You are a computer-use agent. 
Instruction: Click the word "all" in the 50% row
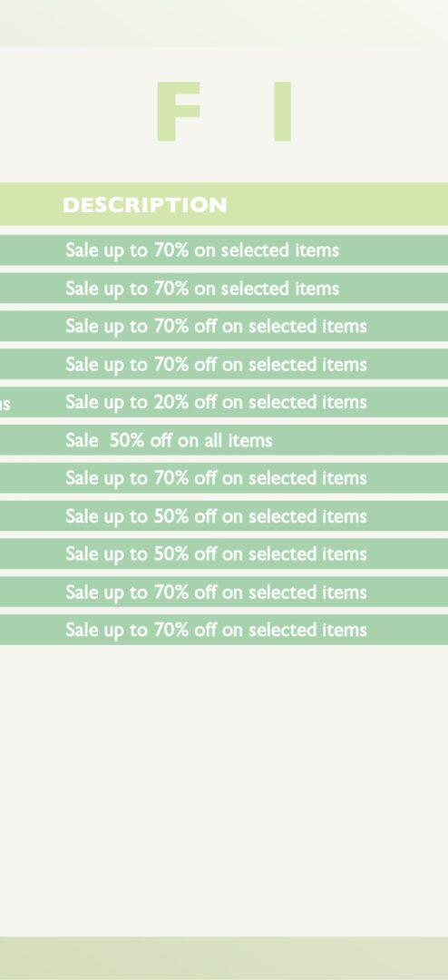(215, 440)
